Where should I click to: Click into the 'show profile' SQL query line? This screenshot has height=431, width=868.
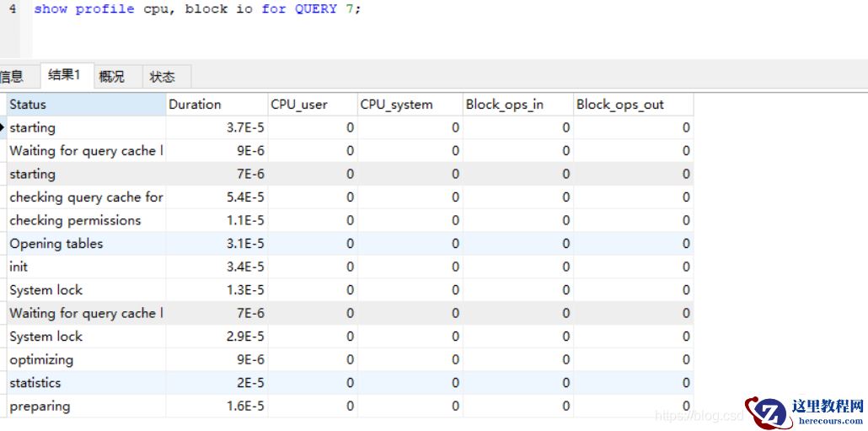click(x=197, y=9)
